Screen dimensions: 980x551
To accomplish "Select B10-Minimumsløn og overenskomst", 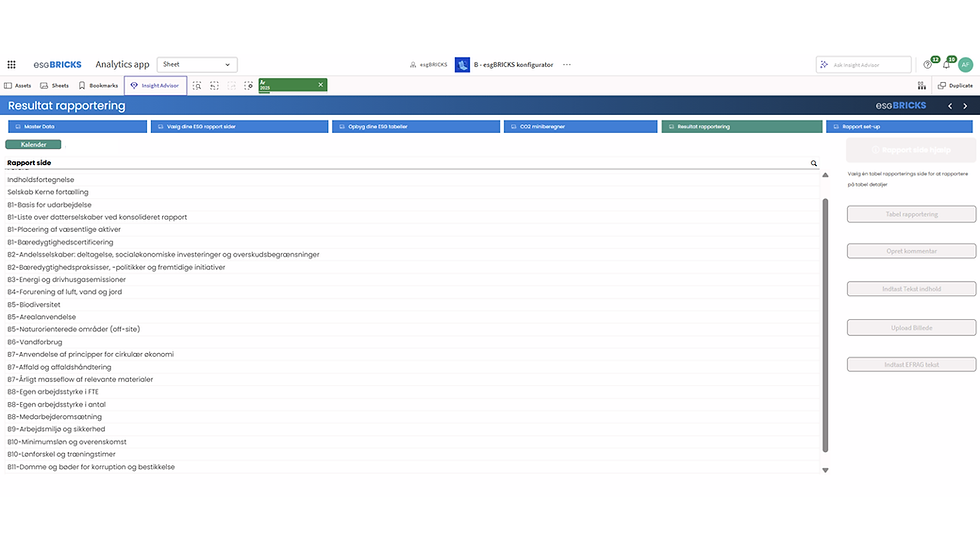I will click(412, 442).
